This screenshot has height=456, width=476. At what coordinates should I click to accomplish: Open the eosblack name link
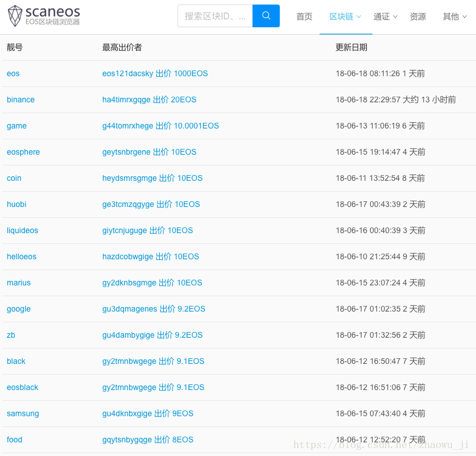tap(23, 387)
